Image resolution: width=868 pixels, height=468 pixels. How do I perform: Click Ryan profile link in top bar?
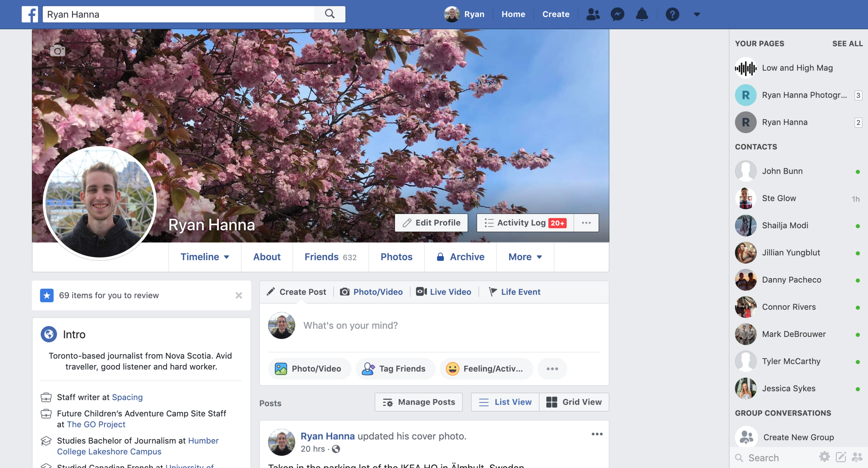(465, 14)
